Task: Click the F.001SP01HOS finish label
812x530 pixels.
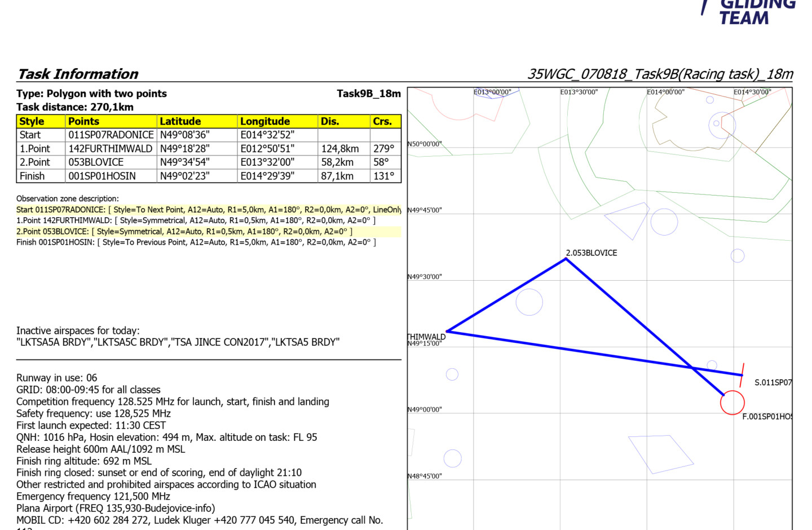Action: 767,417
